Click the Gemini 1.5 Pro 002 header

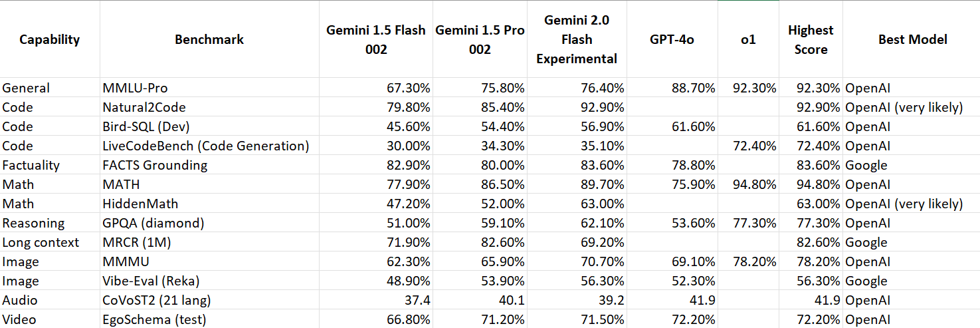click(x=480, y=39)
